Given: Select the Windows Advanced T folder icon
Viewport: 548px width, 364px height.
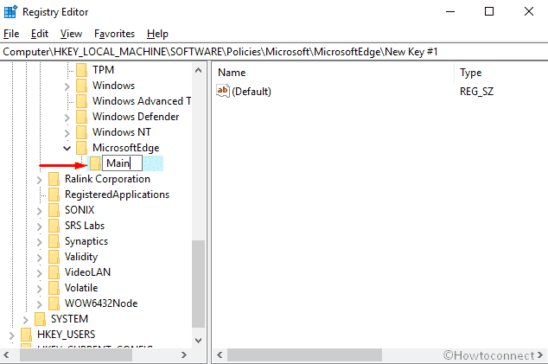Looking at the screenshot, I should point(82,101).
